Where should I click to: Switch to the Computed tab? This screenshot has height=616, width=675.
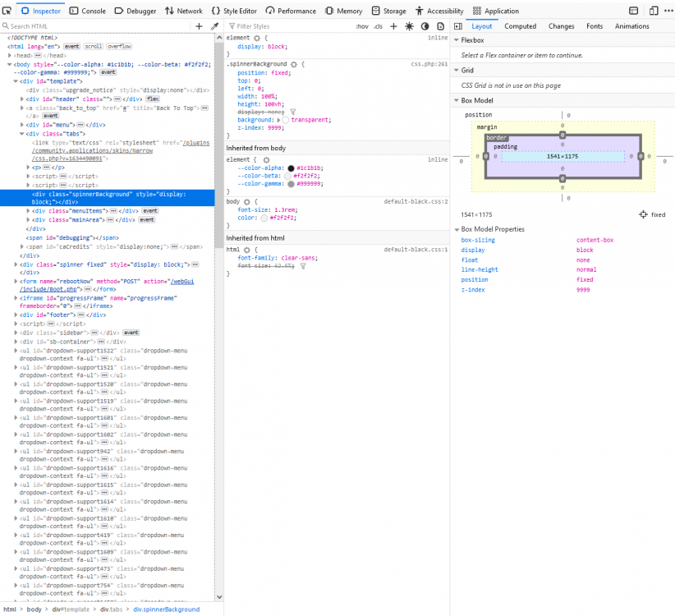(520, 26)
